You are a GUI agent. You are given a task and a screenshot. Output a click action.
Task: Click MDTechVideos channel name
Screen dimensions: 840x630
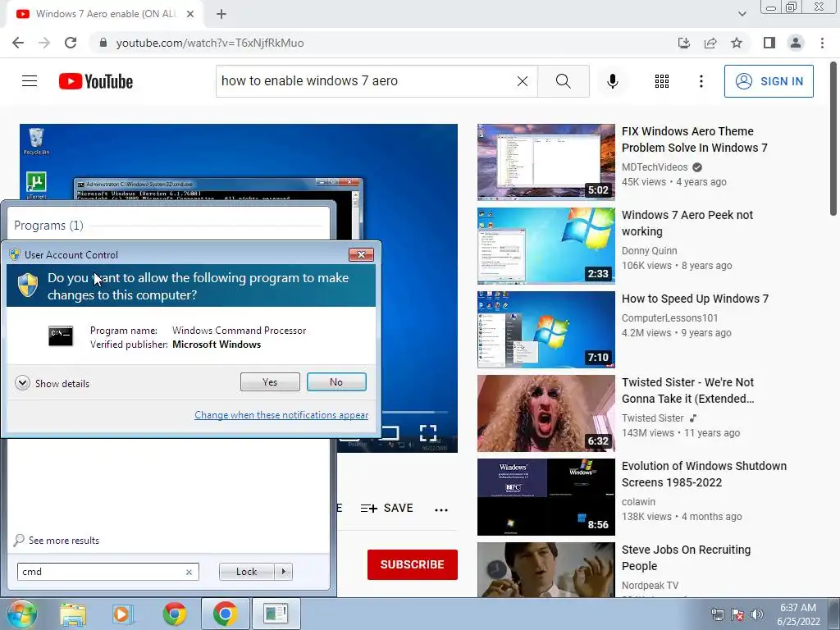(655, 167)
